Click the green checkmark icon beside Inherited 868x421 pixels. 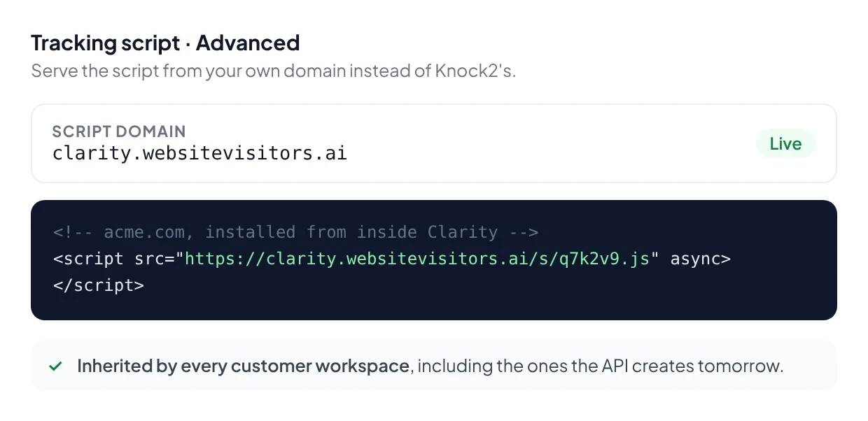(x=55, y=366)
